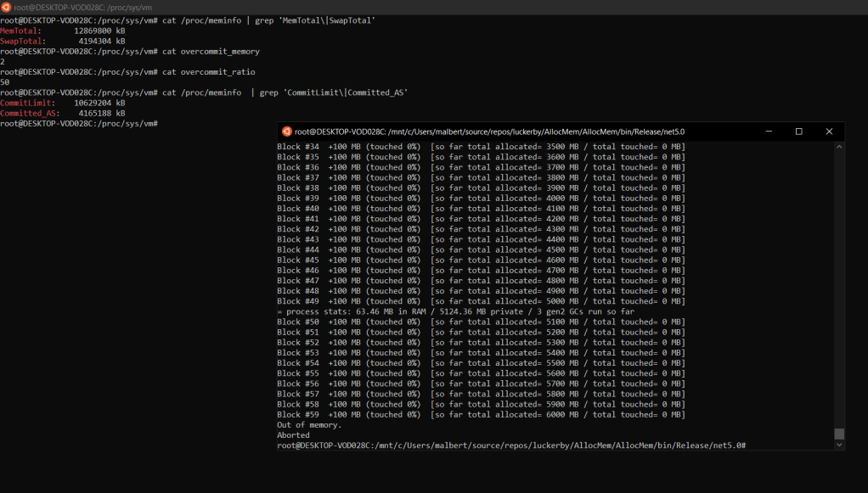
Task: Close the AllocMem terminal window
Action: [829, 132]
